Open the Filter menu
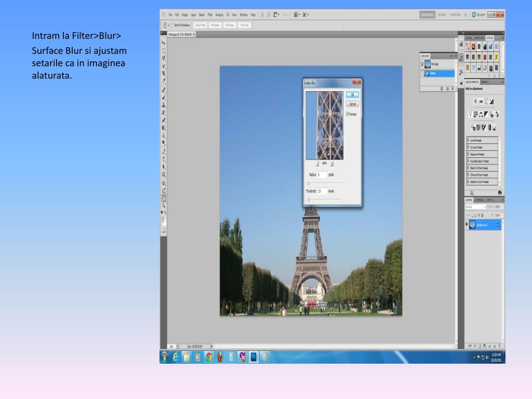This screenshot has width=532, height=399. click(x=210, y=15)
